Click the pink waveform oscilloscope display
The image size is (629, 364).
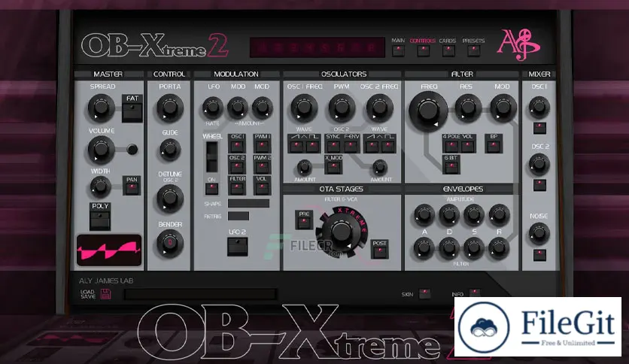click(x=109, y=250)
